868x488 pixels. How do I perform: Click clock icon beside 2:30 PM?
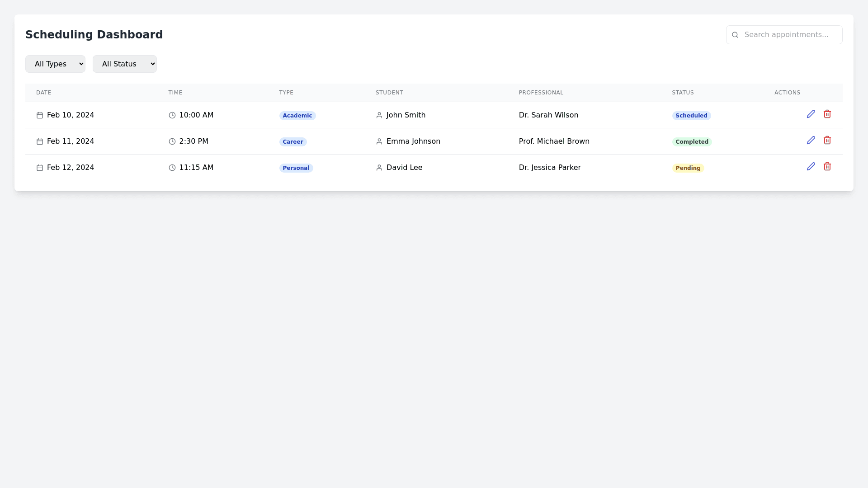[172, 142]
